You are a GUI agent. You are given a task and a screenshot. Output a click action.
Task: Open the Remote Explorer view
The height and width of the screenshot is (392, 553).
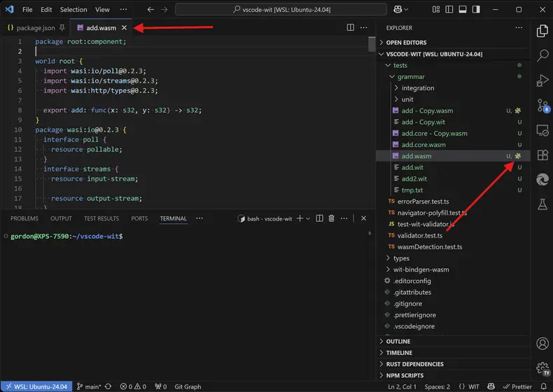tap(542, 130)
